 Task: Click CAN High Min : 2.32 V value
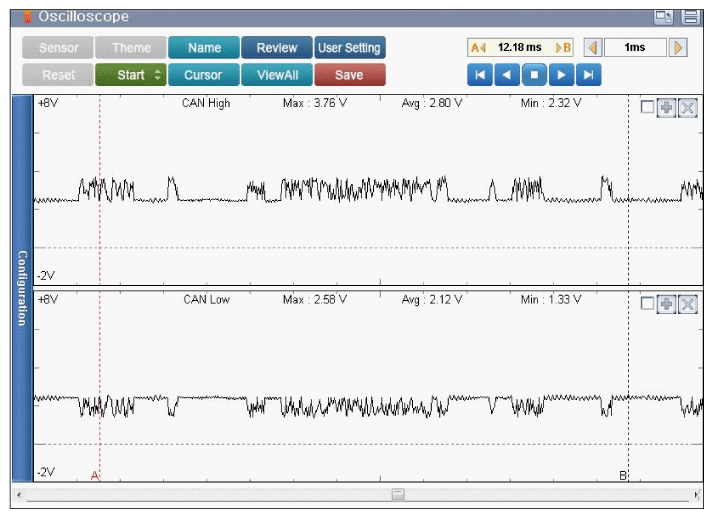551,103
